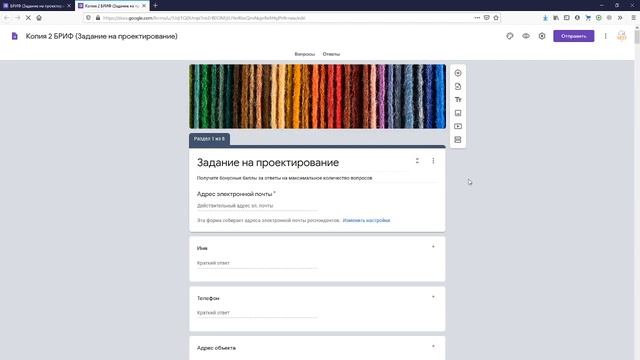
Task: Click the description about бонусные баллы
Action: (x=284, y=178)
